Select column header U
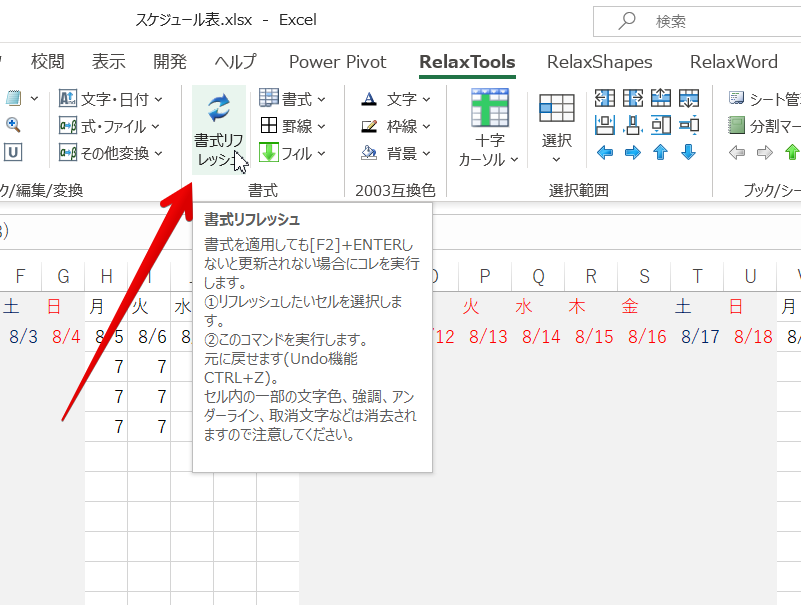 750,276
